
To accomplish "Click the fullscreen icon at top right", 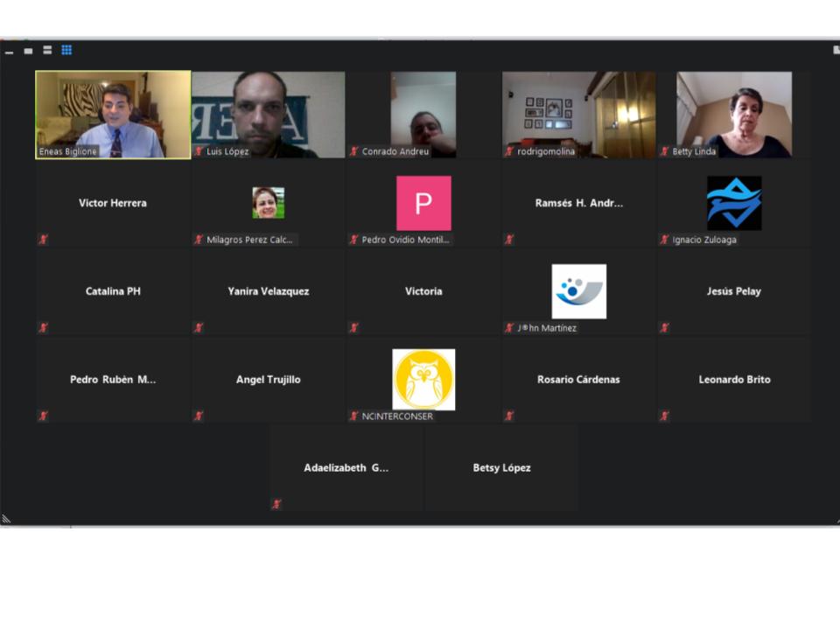I will pyautogui.click(x=836, y=51).
